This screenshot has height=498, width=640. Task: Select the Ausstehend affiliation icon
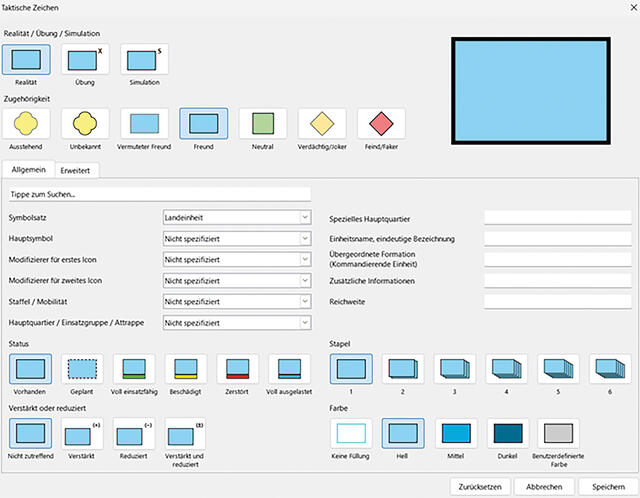[26, 123]
